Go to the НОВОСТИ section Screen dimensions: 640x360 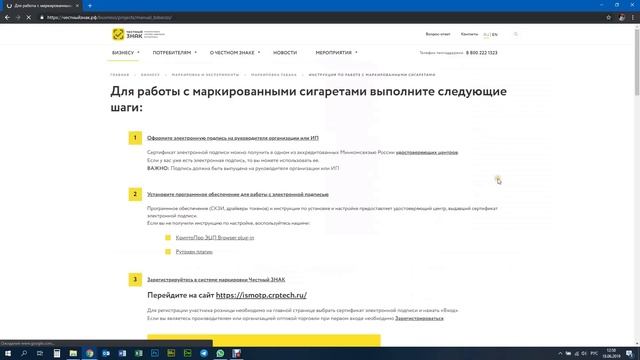pos(285,53)
